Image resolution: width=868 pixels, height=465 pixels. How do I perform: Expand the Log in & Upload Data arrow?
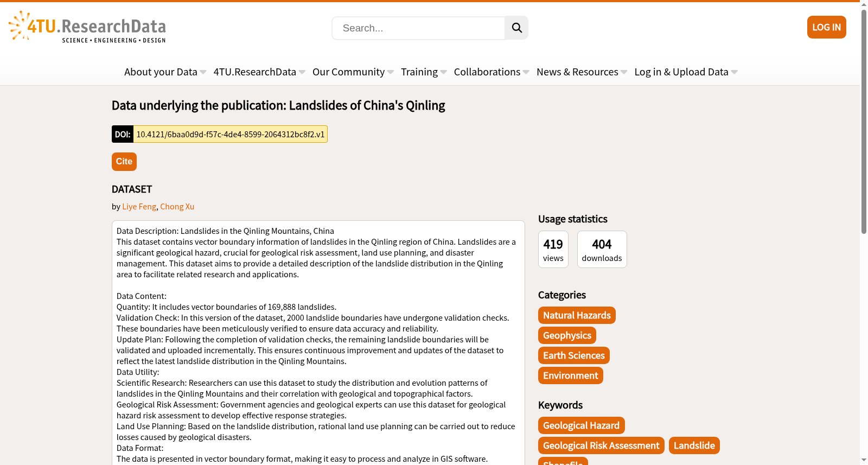pos(735,72)
